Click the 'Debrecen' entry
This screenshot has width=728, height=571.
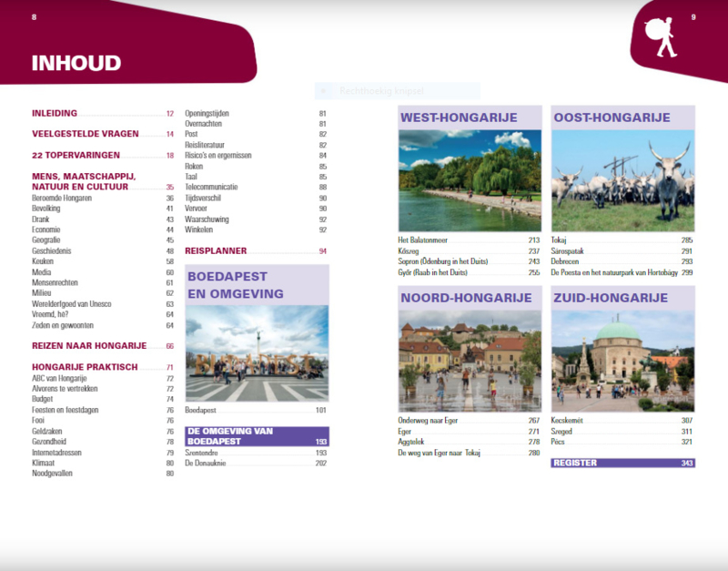click(622, 261)
